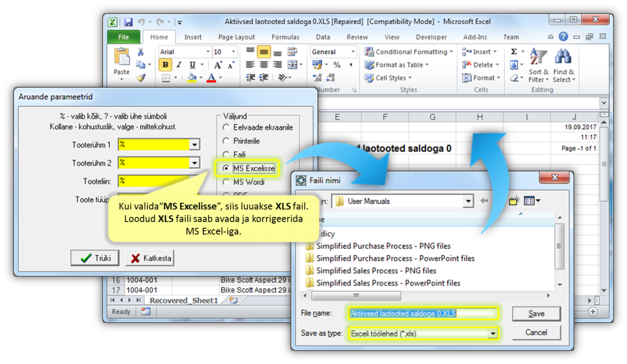Image resolution: width=627 pixels, height=364 pixels.
Task: Click Save in the Faili nimi dialog
Action: [536, 313]
